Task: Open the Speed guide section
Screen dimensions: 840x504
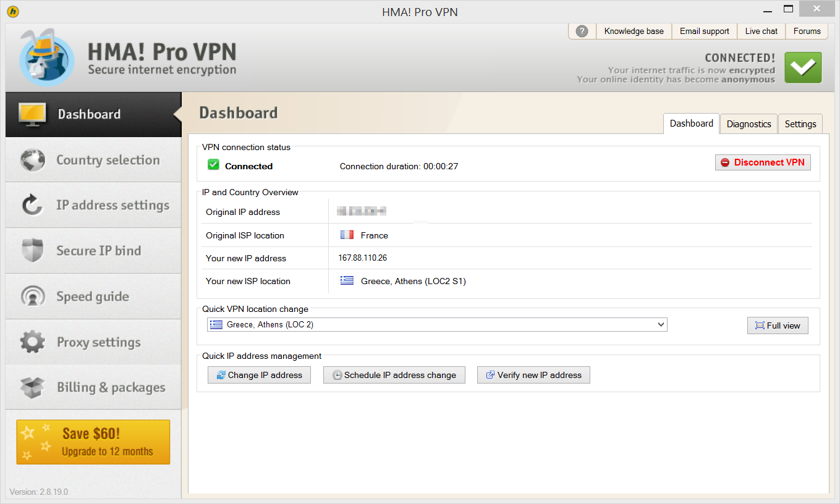Action: 93,296
